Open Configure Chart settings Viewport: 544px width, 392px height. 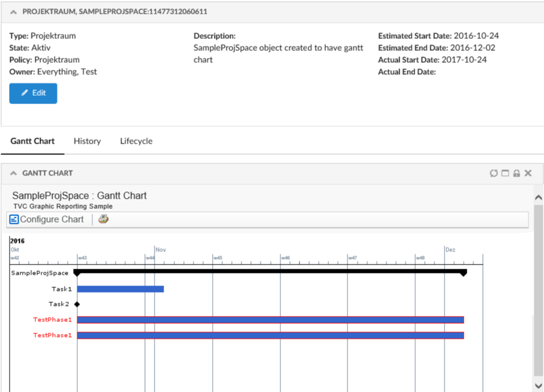[52, 220]
